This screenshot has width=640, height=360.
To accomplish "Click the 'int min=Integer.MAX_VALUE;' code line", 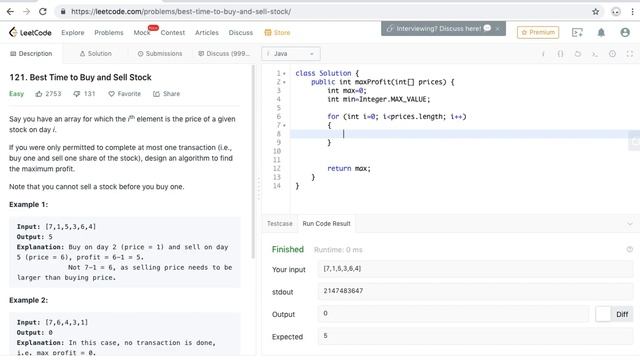I will (379, 99).
